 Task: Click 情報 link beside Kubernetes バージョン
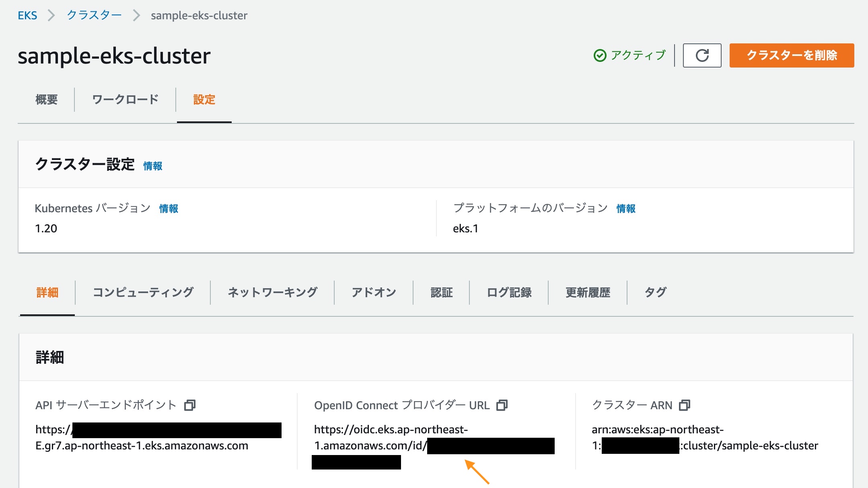click(x=169, y=209)
